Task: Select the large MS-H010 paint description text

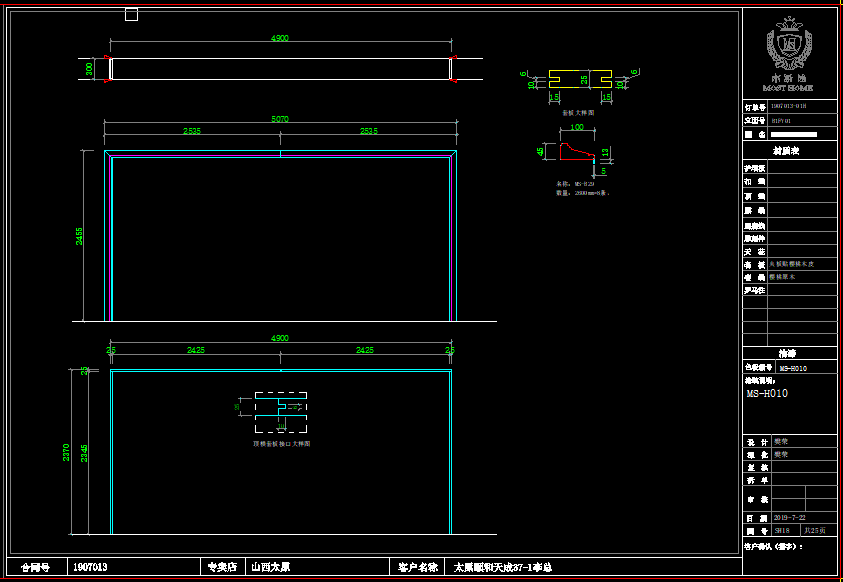Action: pyautogui.click(x=768, y=394)
